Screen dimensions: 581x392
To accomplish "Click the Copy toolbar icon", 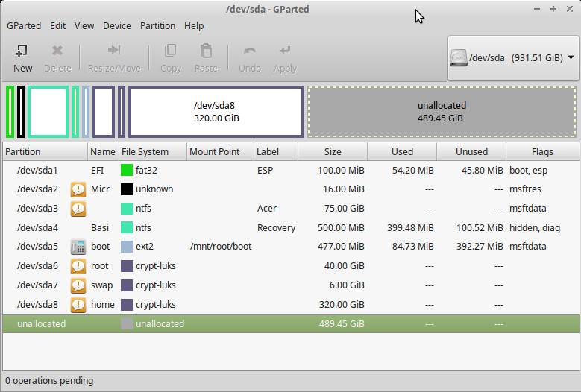I will 171,51.
